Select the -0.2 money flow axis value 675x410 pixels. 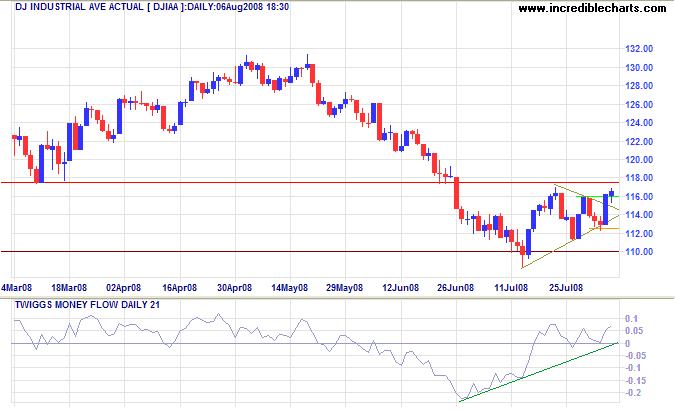(633, 393)
